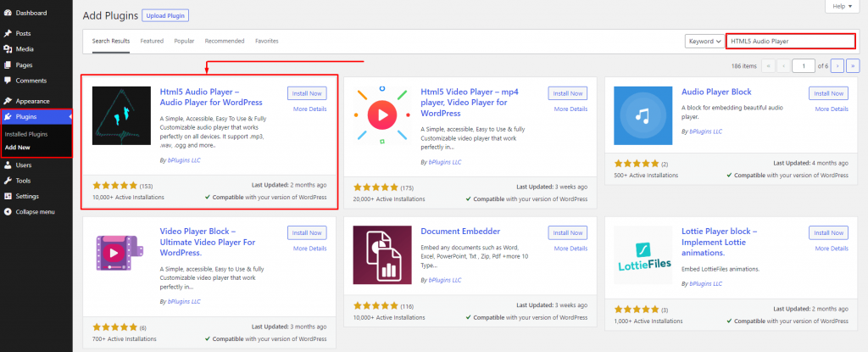Switch to the Favorites tab
Image resolution: width=868 pixels, height=352 pixels.
267,41
